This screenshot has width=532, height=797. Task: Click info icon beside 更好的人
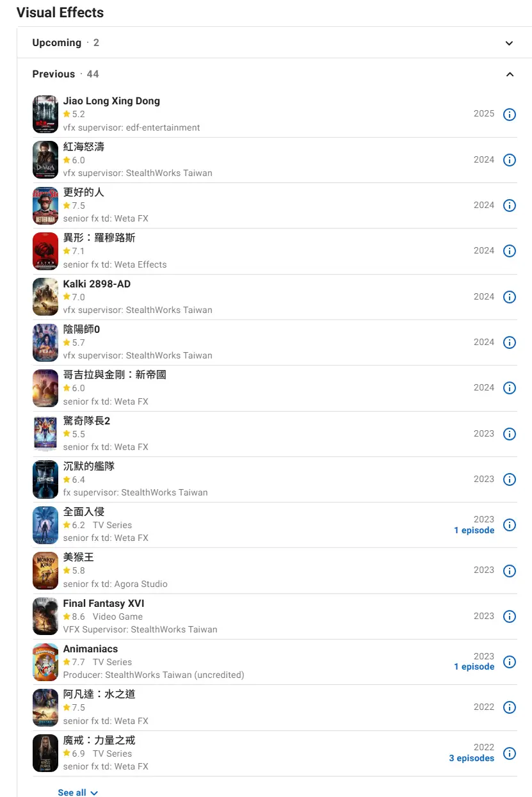(x=510, y=205)
